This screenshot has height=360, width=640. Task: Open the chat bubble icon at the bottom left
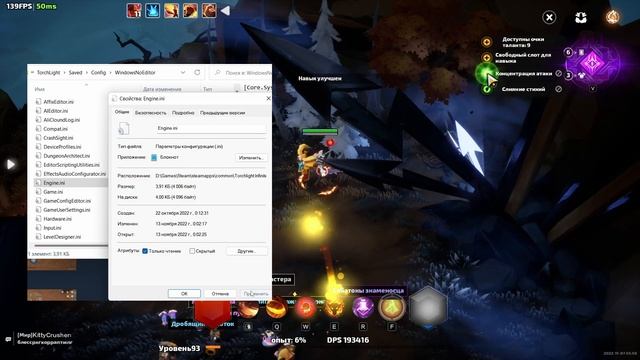(x=8, y=339)
